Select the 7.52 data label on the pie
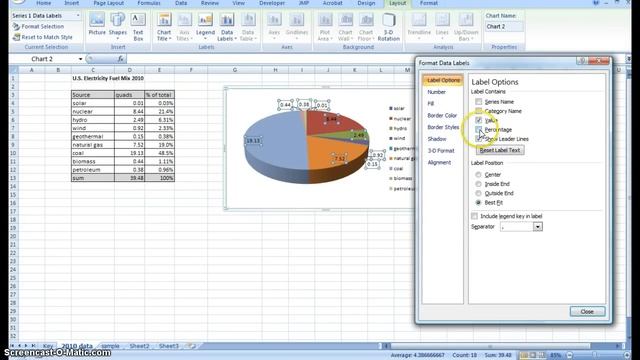Viewport: 640px width, 360px height. point(340,158)
